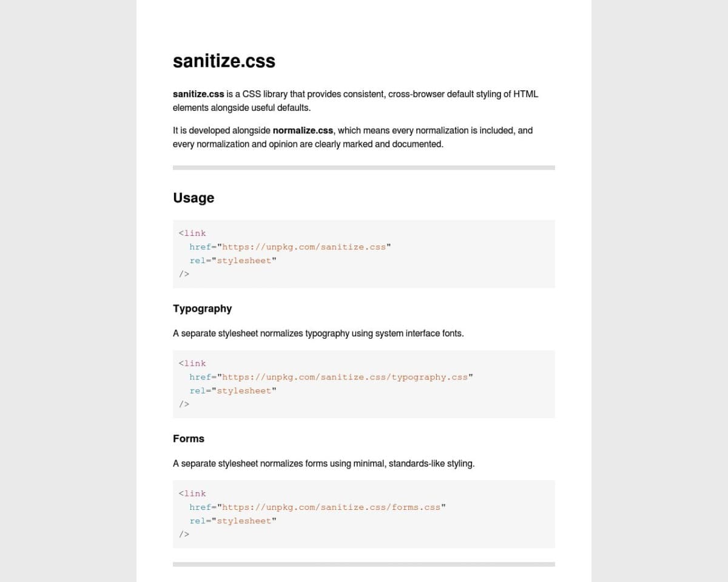Select the typography.css URL in the code block
The height and width of the screenshot is (582, 728).
(x=345, y=377)
